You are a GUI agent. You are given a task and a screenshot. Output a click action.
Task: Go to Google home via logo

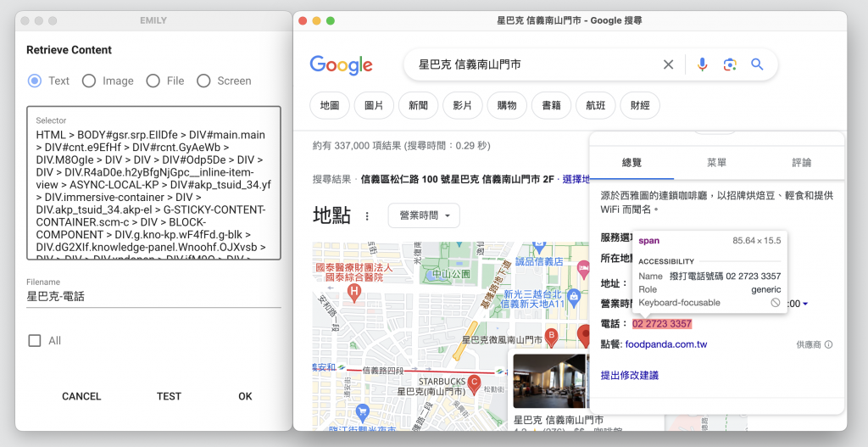point(341,64)
